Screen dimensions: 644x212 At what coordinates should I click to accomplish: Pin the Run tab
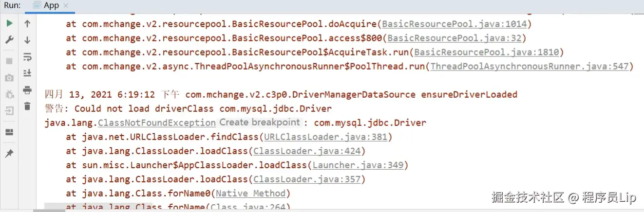coord(9,154)
